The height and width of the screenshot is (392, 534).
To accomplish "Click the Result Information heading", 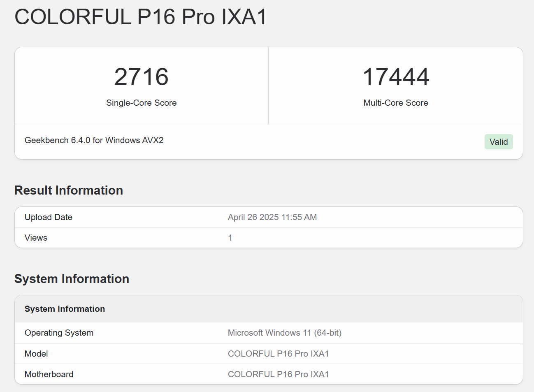I will [69, 190].
